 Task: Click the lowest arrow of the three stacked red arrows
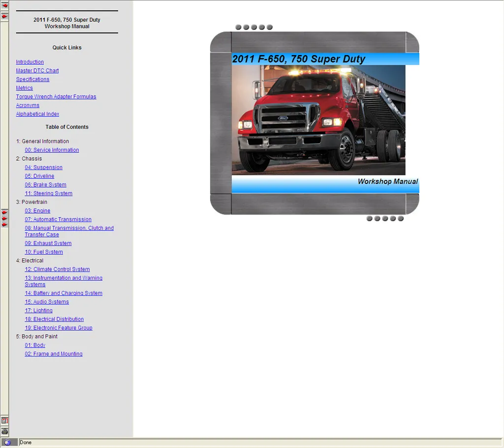click(4, 224)
